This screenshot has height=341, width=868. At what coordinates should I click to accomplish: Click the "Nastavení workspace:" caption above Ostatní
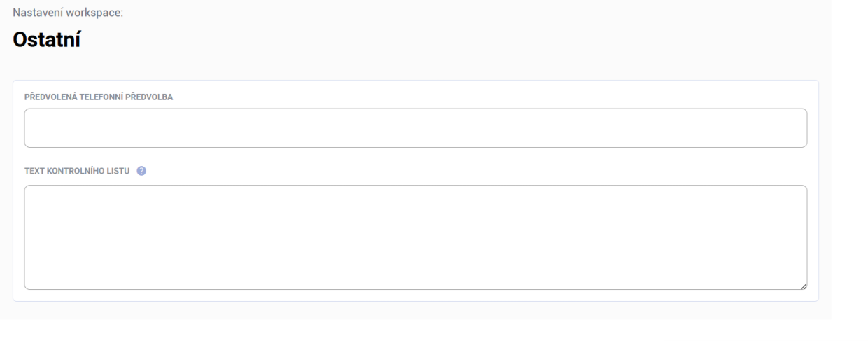coord(68,12)
